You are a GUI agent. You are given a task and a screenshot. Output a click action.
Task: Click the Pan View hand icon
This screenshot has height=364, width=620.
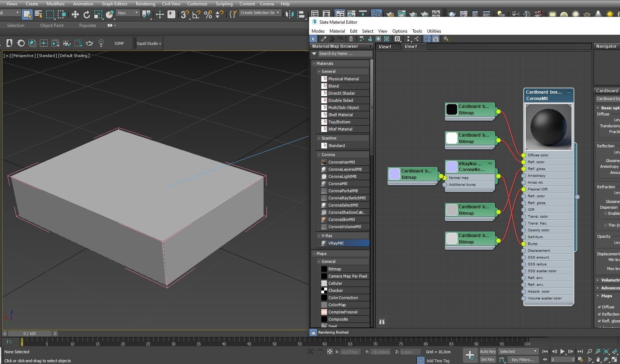pyautogui.click(x=598, y=359)
